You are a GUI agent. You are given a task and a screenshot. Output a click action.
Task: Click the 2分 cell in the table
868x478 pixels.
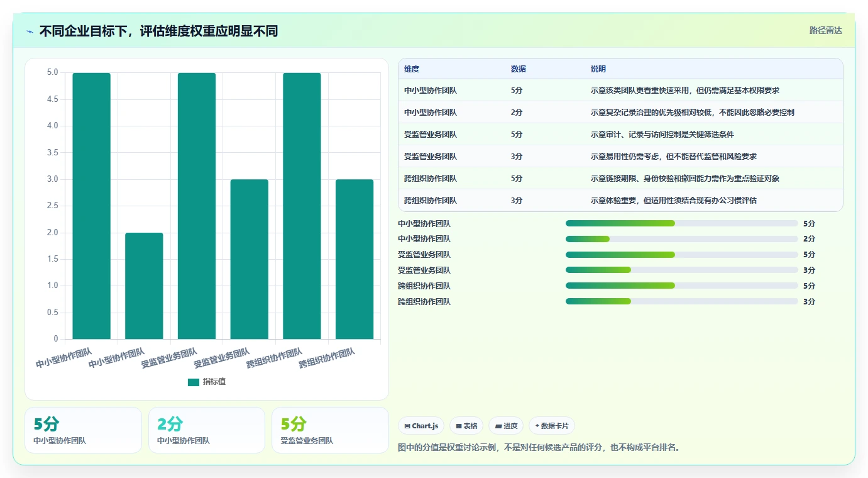(x=517, y=113)
